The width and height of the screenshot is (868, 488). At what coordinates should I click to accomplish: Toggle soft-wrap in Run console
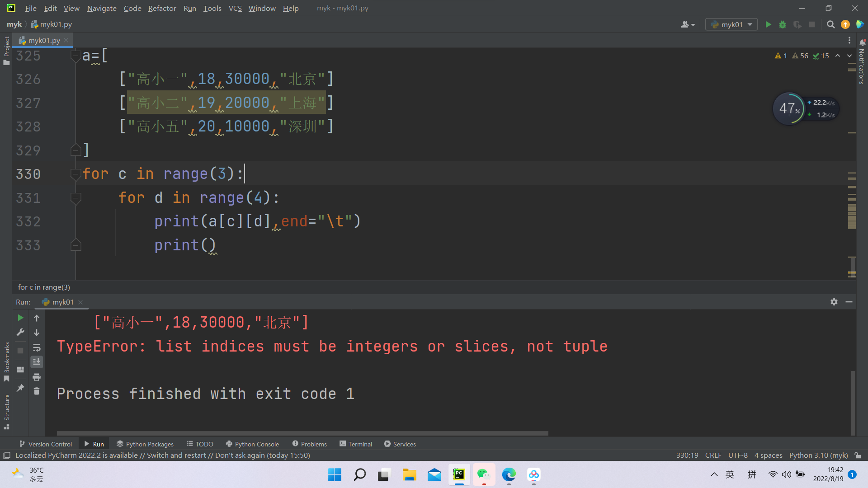click(37, 347)
